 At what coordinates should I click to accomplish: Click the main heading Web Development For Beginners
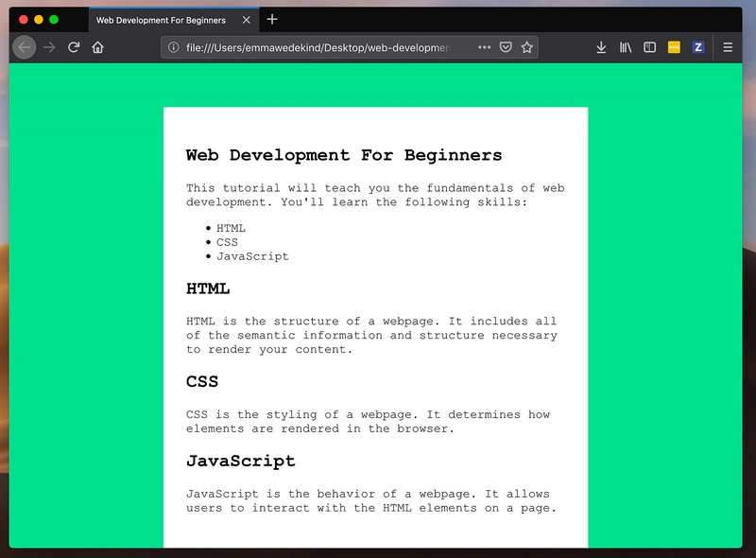pyautogui.click(x=344, y=155)
